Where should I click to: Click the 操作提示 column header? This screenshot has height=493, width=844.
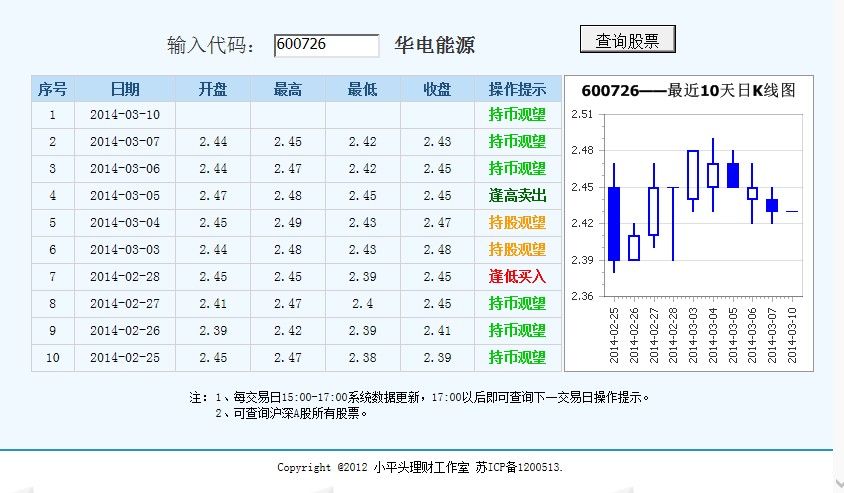click(517, 89)
